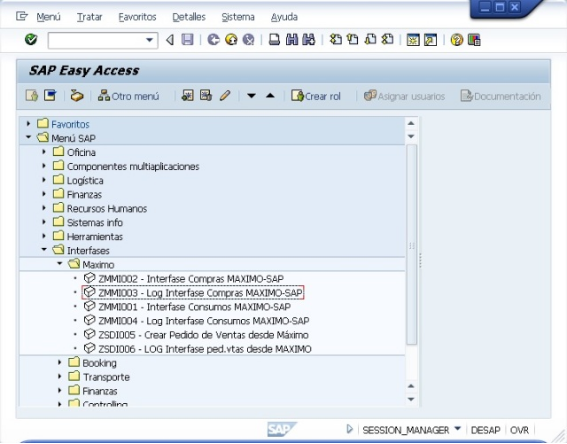Viewport: 567px width, 444px height.
Task: Open the transaction command field dropdown
Action: click(x=149, y=40)
